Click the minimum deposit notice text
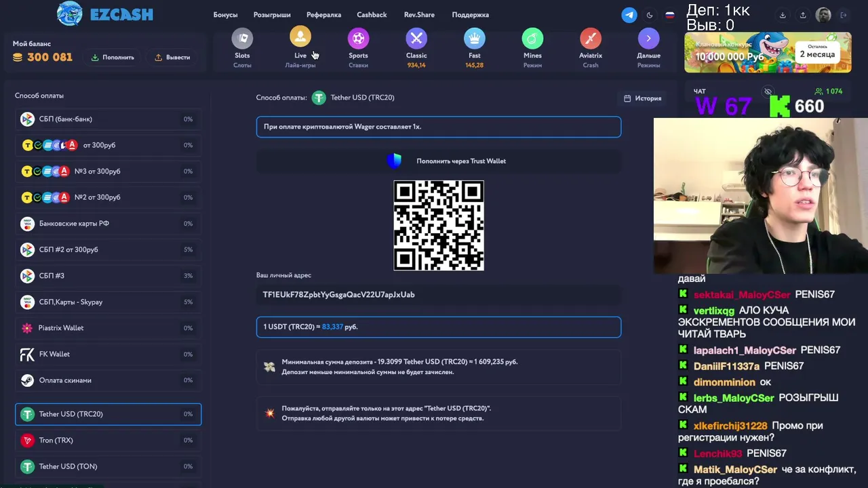The width and height of the screenshot is (868, 488). (x=399, y=367)
